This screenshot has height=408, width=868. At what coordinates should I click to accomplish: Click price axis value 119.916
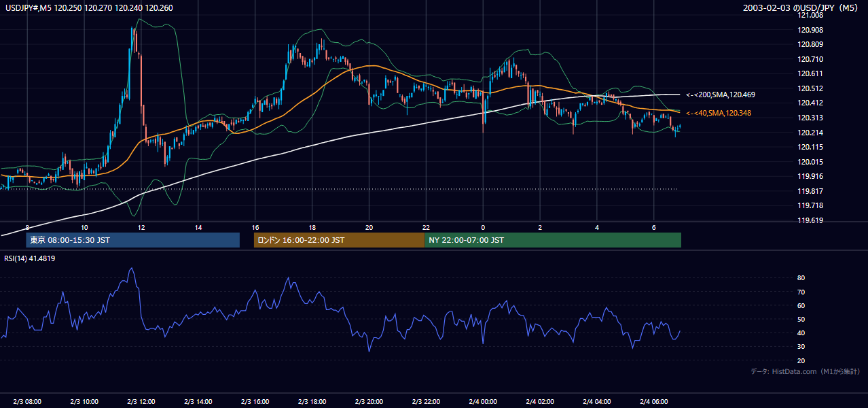pos(811,176)
